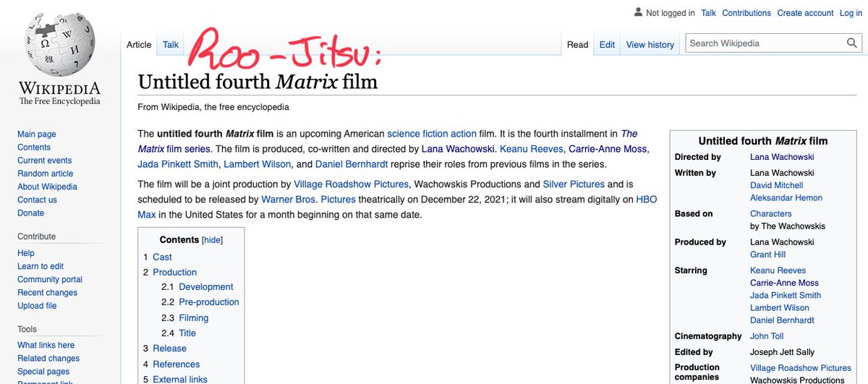The height and width of the screenshot is (384, 868).
Task: Click Create account
Action: (805, 13)
